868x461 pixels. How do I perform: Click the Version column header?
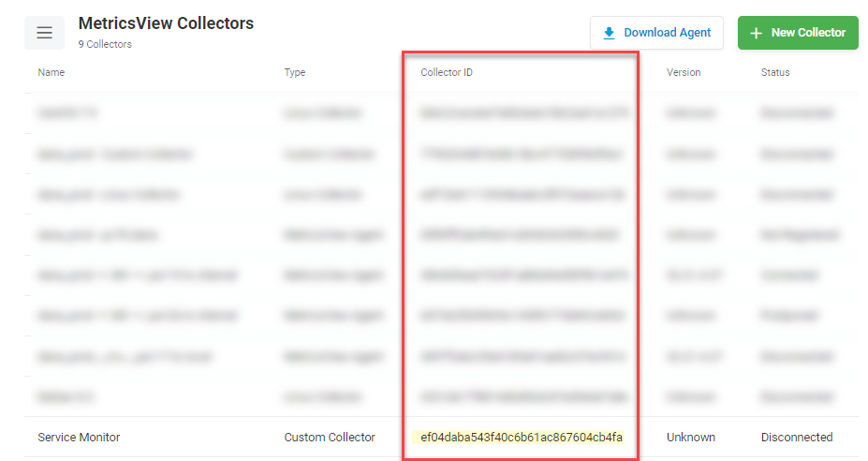(684, 72)
